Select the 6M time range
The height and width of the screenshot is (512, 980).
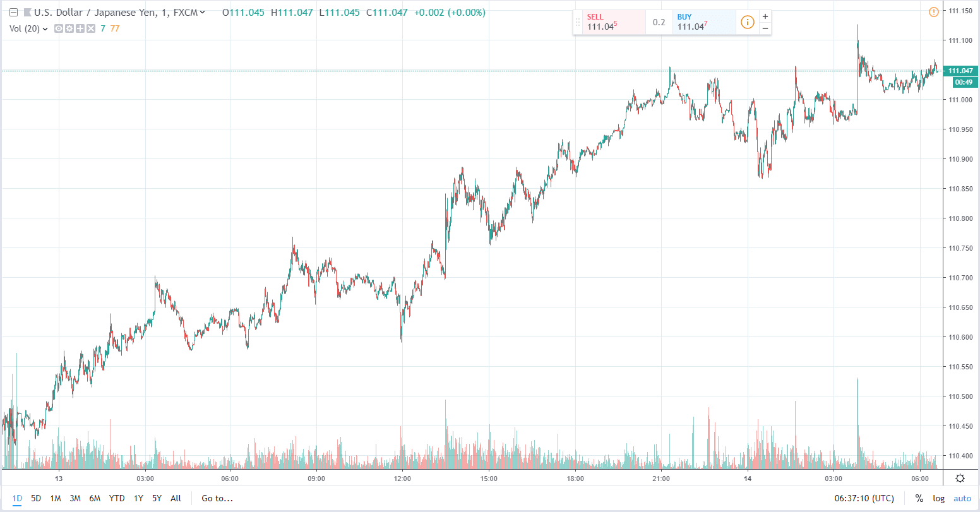95,498
